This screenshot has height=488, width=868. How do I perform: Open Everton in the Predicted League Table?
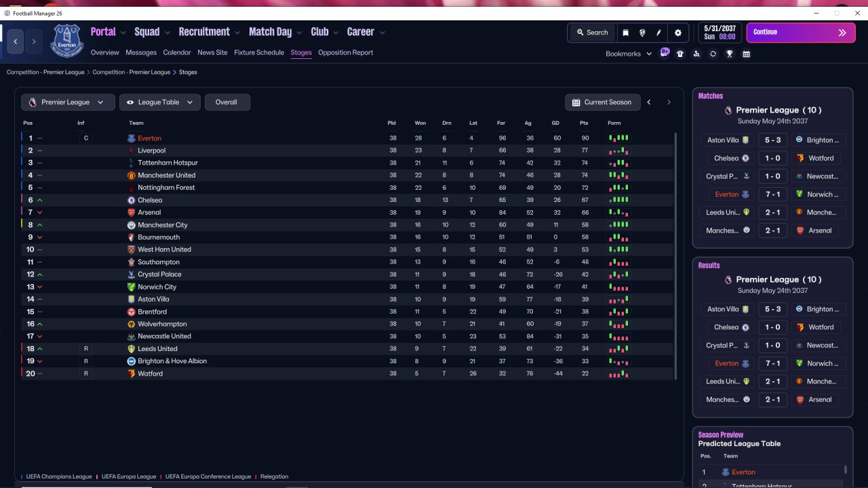point(743,472)
